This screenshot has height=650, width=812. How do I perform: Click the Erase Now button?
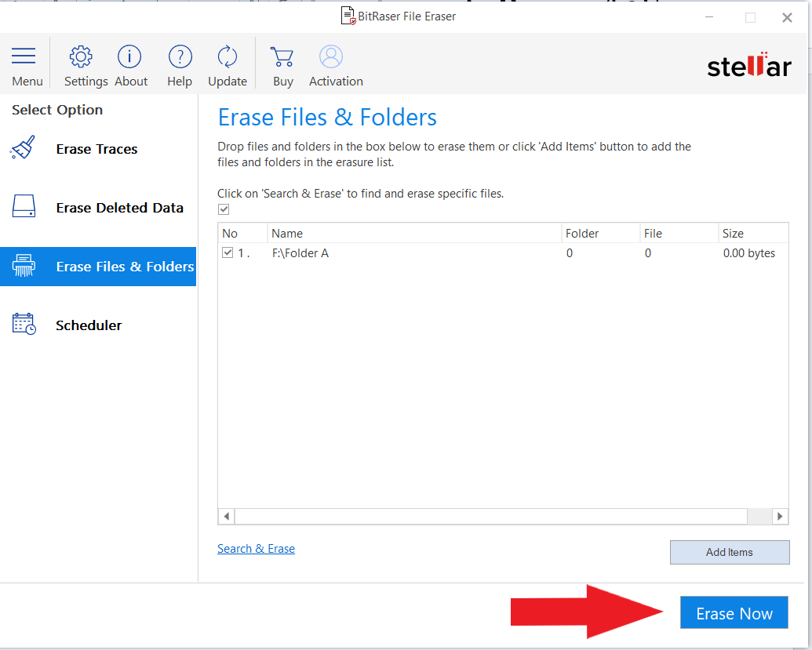point(734,612)
